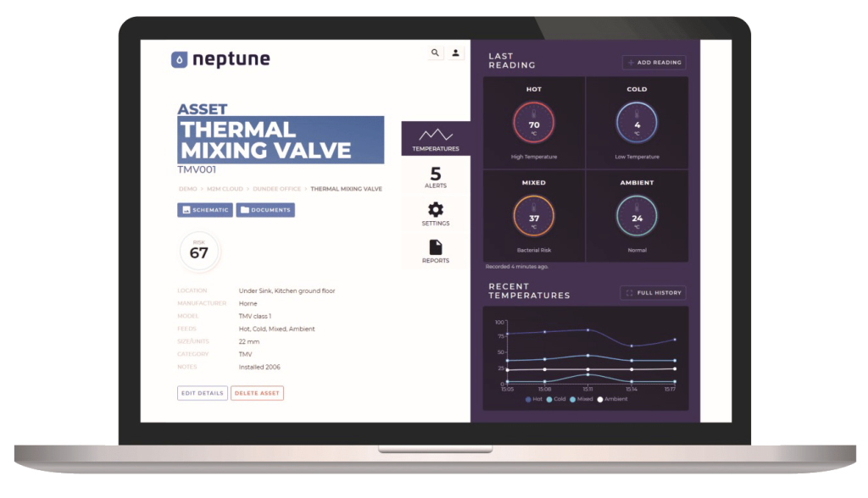Open search using the magnifier icon
Screen dimensions: 868x498
(x=434, y=53)
